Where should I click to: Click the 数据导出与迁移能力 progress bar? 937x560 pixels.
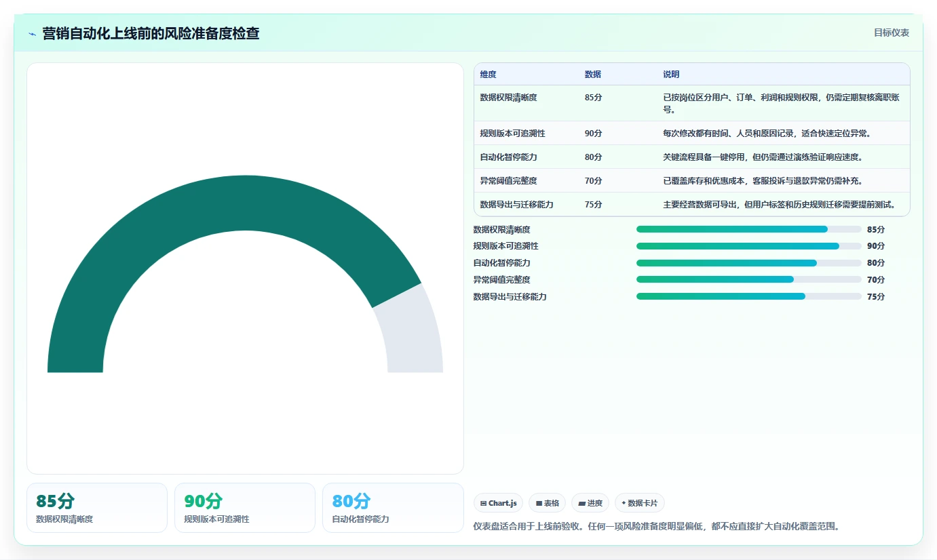(748, 296)
